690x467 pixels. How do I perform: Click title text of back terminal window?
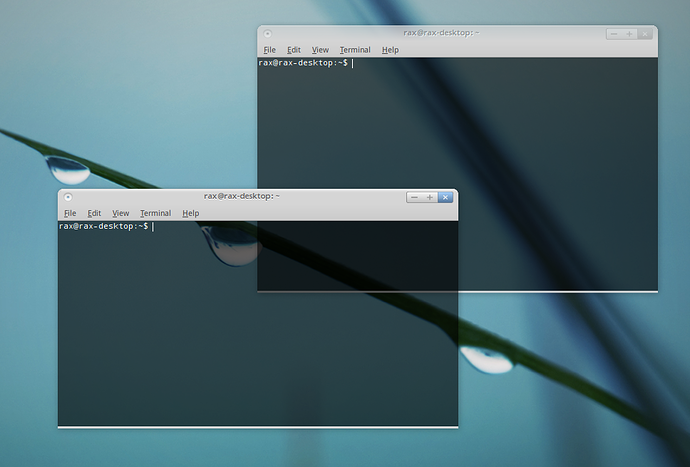[441, 33]
